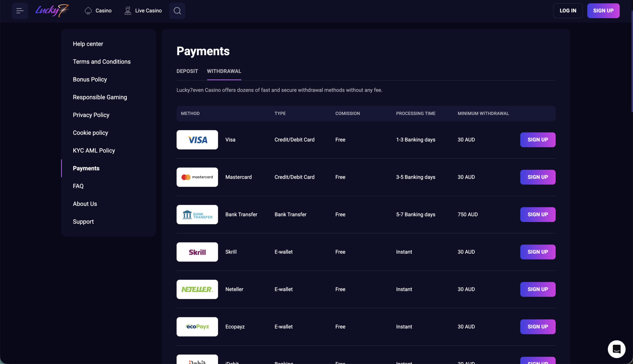
Task: Click the MINIMUM WITHDRAWAL column header
Action: 483,114
